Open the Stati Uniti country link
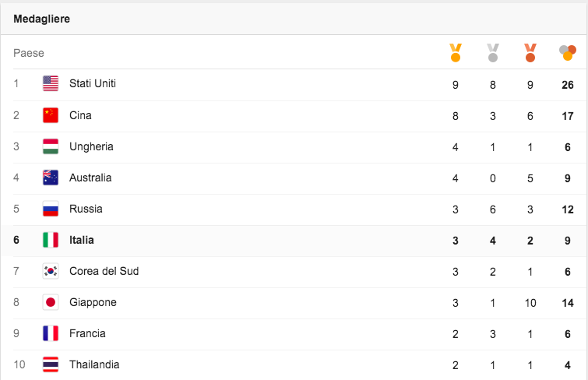 (x=93, y=83)
